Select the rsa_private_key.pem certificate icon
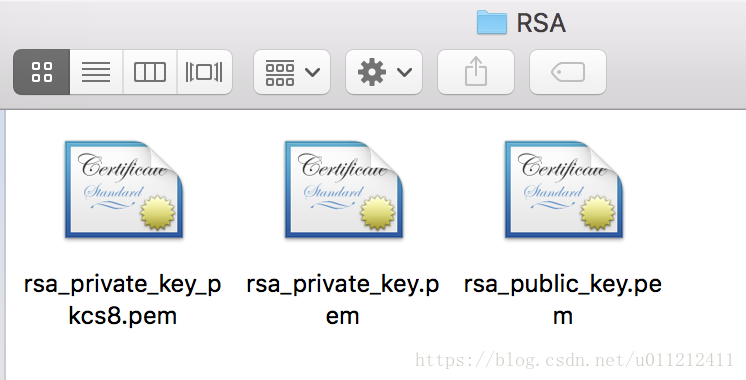The height and width of the screenshot is (380, 746). [344, 189]
